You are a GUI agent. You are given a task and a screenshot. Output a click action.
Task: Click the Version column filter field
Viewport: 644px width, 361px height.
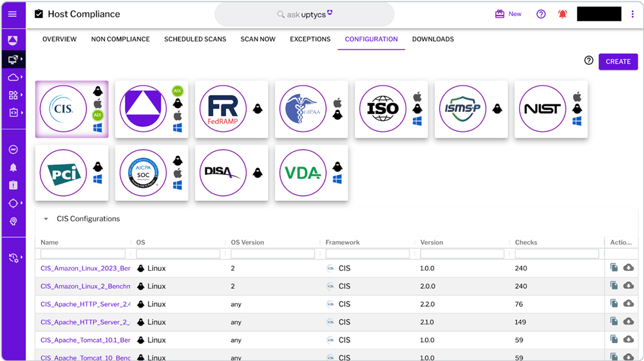point(462,254)
